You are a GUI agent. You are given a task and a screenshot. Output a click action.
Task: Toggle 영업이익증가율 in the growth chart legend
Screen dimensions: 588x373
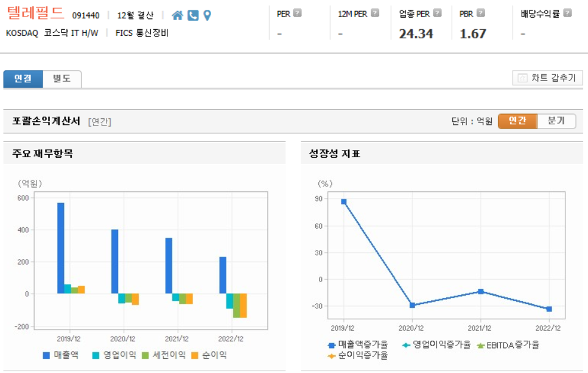(x=439, y=346)
